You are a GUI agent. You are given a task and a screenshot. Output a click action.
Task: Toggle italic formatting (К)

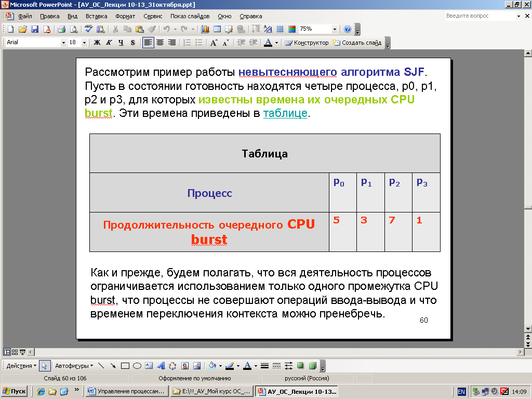click(109, 43)
